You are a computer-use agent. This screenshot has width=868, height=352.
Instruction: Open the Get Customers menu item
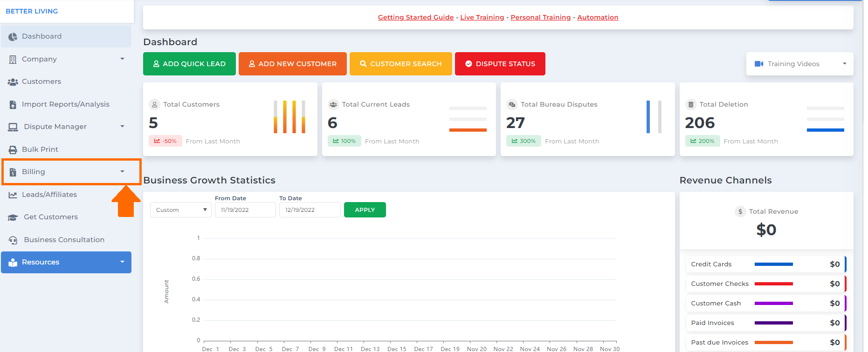coord(66,217)
